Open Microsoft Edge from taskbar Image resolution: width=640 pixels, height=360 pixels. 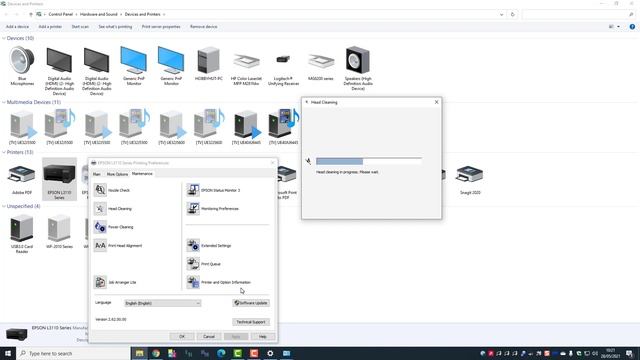221,353
